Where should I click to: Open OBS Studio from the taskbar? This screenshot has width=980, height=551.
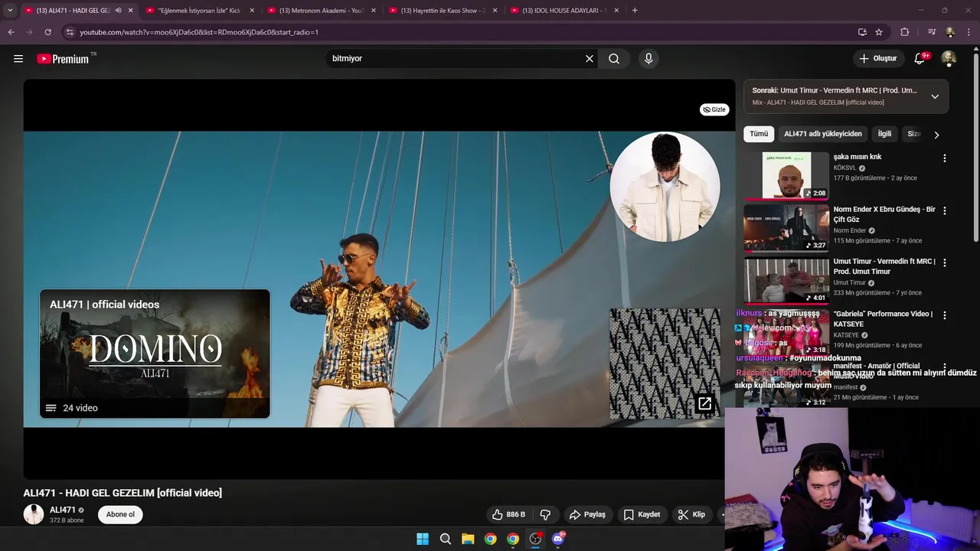(x=535, y=539)
